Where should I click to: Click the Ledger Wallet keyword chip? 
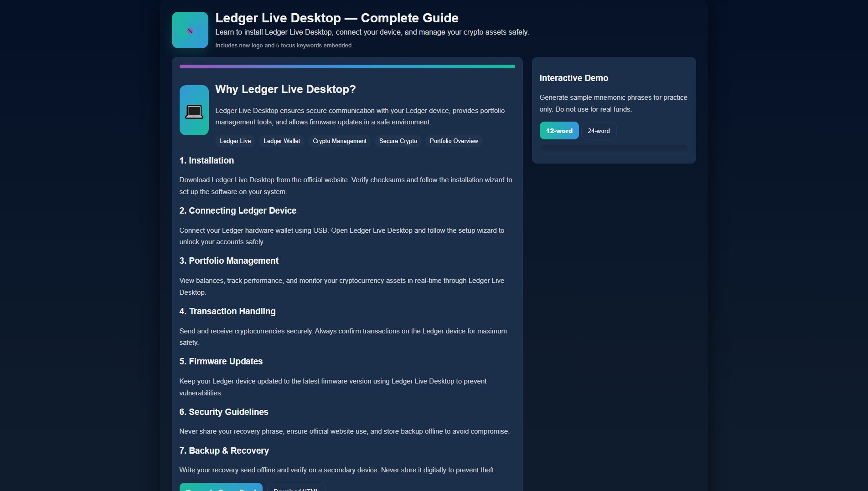click(282, 141)
